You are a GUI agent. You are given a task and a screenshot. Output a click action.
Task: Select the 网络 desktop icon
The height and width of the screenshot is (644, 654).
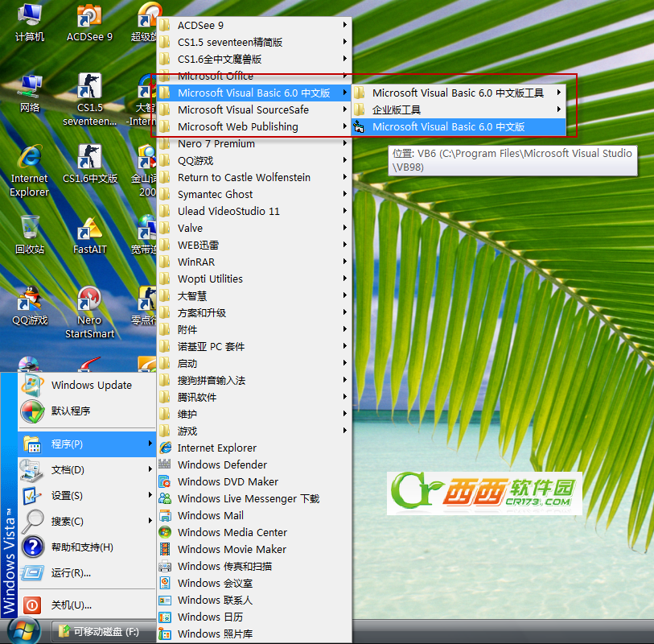point(29,94)
